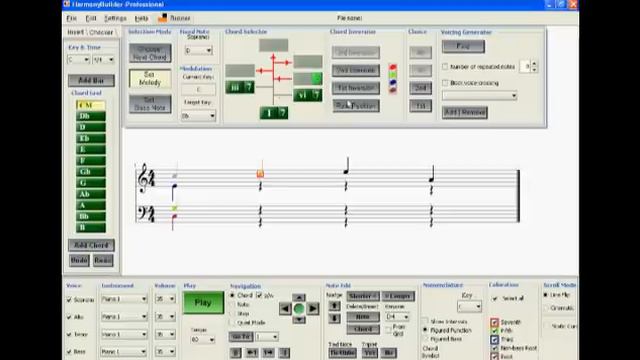640x360 pixels.
Task: Click the Root Position button
Action: pyautogui.click(x=356, y=106)
